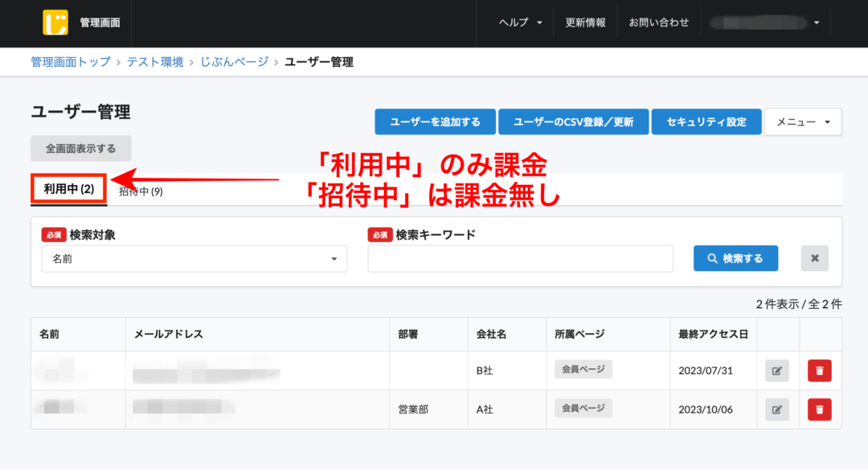
Task: Click ユーザーのCSV登録／更新 button
Action: 573,121
